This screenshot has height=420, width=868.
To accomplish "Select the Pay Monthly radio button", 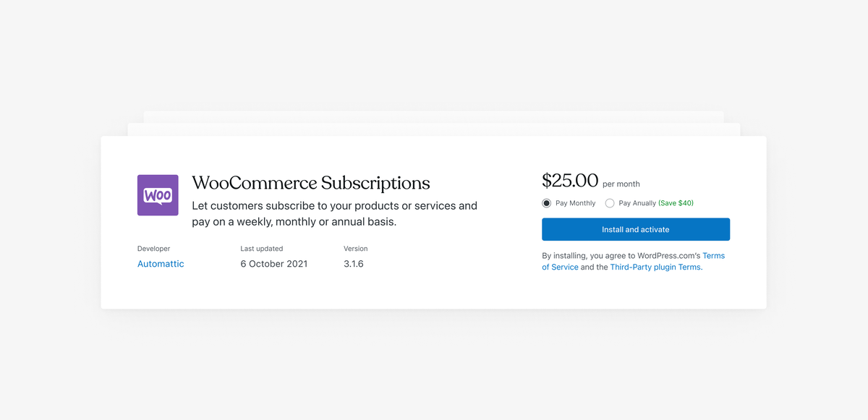I will coord(547,203).
